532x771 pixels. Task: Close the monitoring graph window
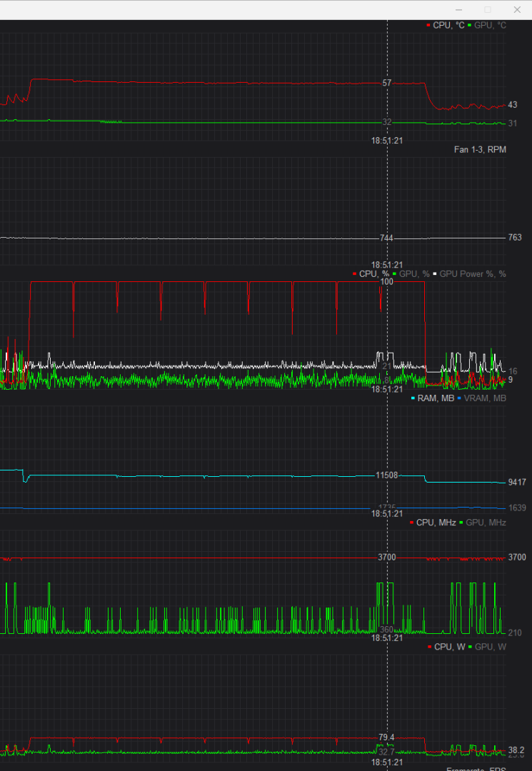tap(517, 10)
